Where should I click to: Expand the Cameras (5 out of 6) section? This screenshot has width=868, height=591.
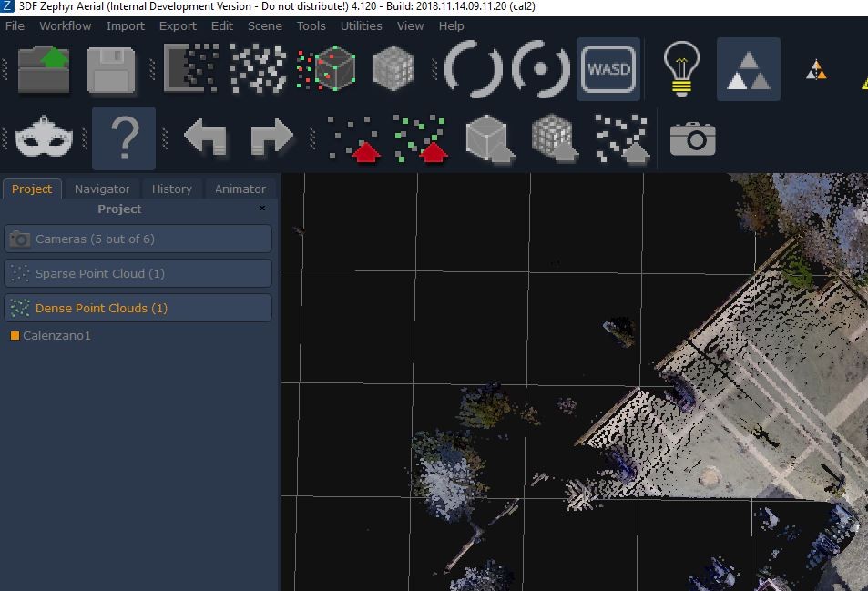[138, 239]
